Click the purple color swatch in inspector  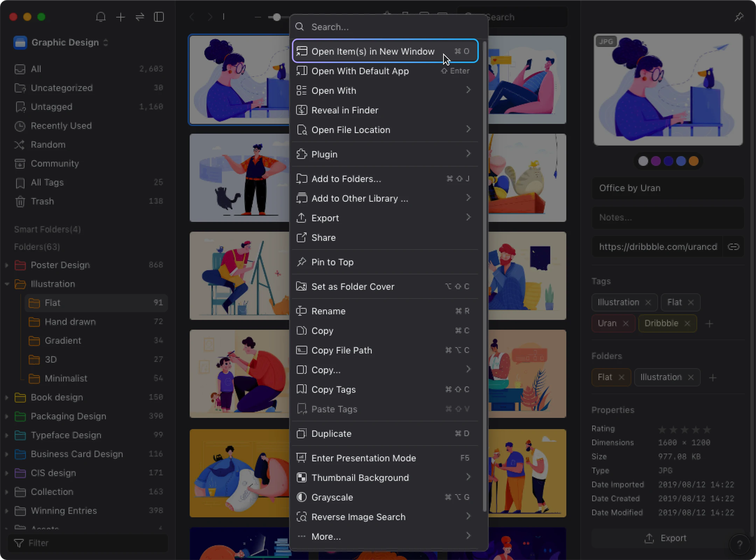pos(656,161)
